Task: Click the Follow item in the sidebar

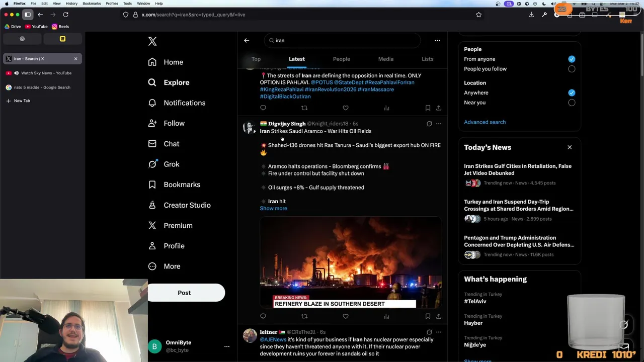Action: click(x=167, y=123)
